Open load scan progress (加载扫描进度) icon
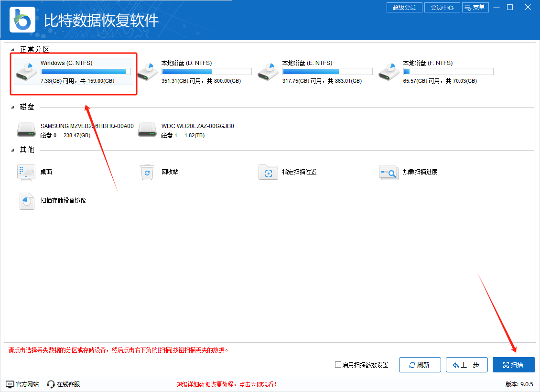 point(389,172)
